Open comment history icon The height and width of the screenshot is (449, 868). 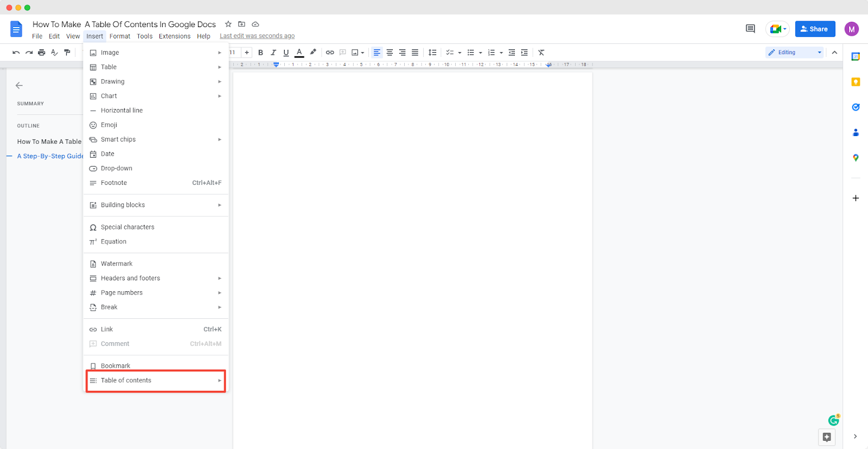point(750,29)
